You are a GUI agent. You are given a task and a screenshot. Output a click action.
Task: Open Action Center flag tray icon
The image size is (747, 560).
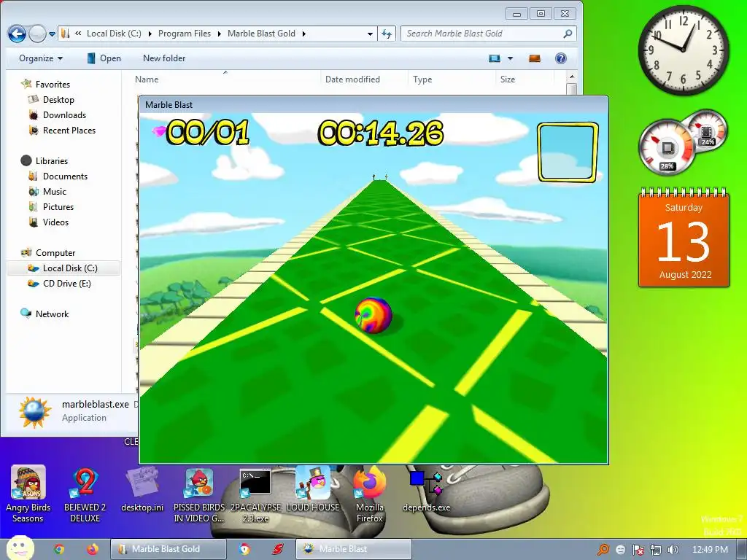click(x=638, y=550)
